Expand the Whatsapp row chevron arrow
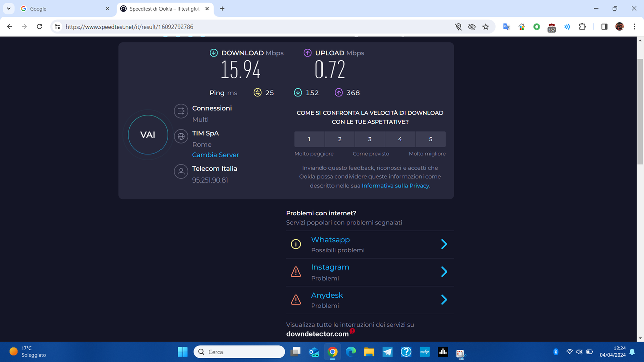 (x=444, y=244)
